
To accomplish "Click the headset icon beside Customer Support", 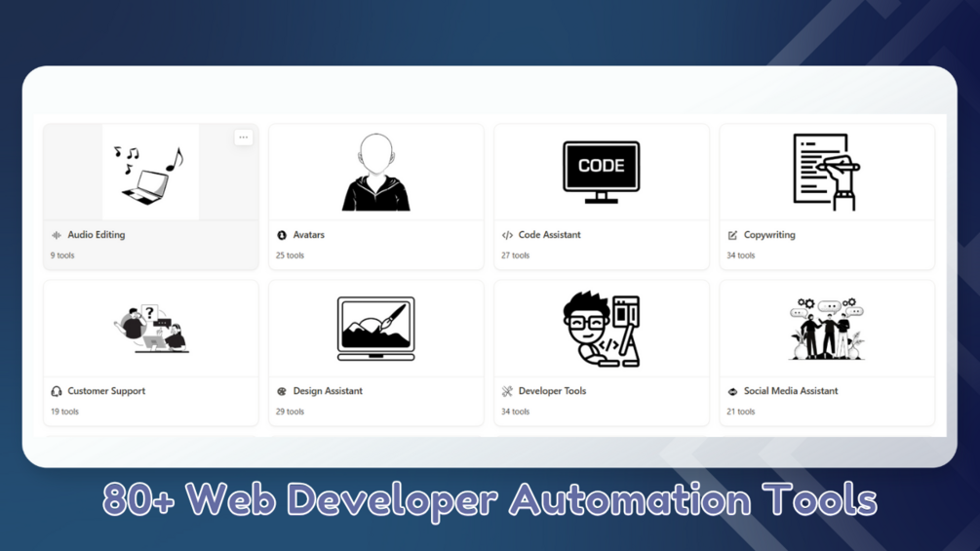I will pos(57,391).
